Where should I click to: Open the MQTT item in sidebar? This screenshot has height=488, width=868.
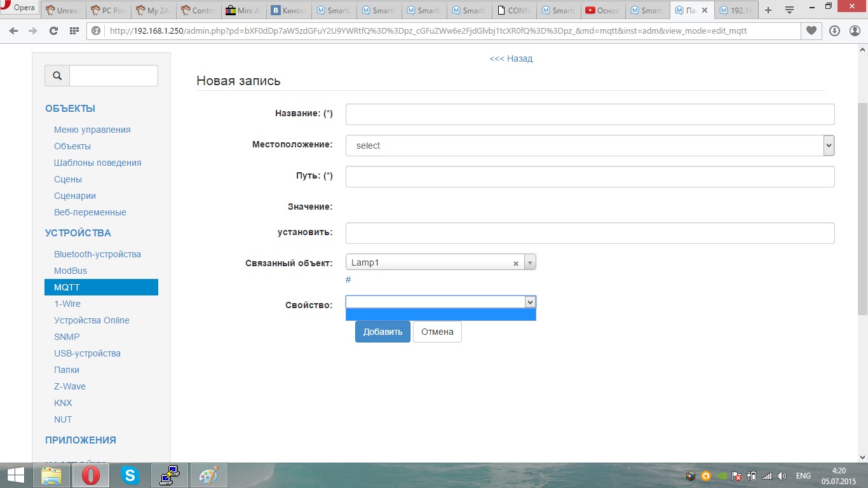(x=101, y=287)
